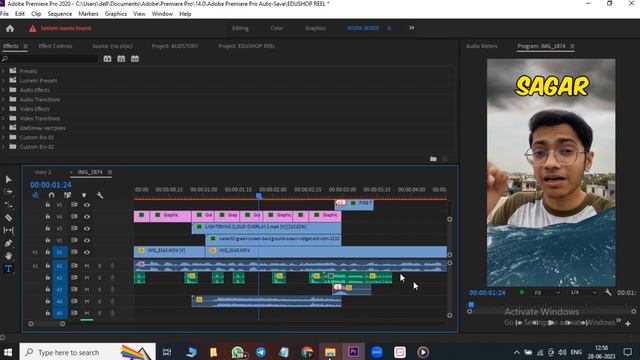Add a marker in the timeline

point(84,196)
